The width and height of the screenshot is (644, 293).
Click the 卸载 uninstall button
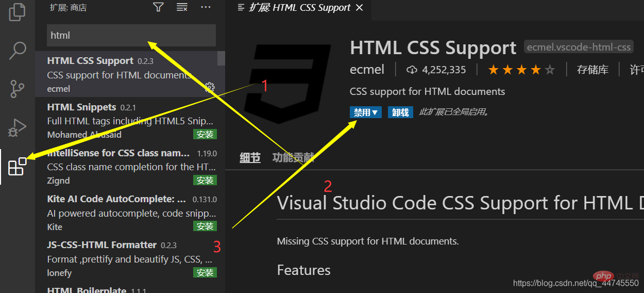[x=400, y=112]
